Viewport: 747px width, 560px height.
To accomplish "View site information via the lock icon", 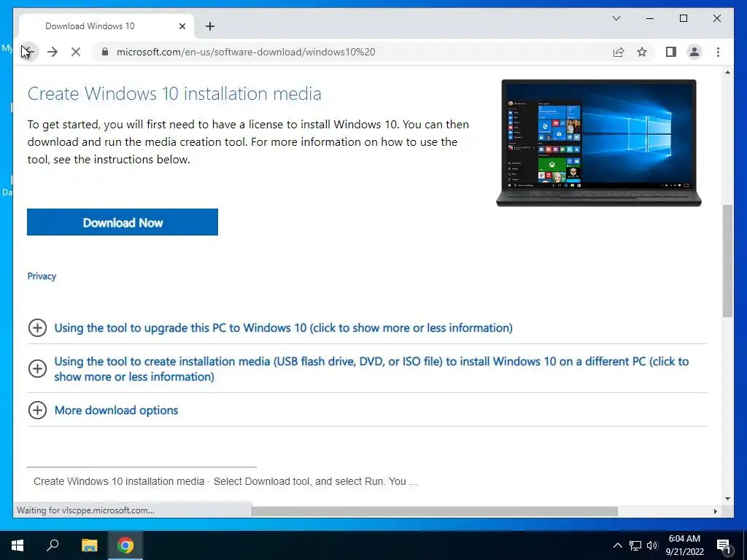I will tap(105, 52).
